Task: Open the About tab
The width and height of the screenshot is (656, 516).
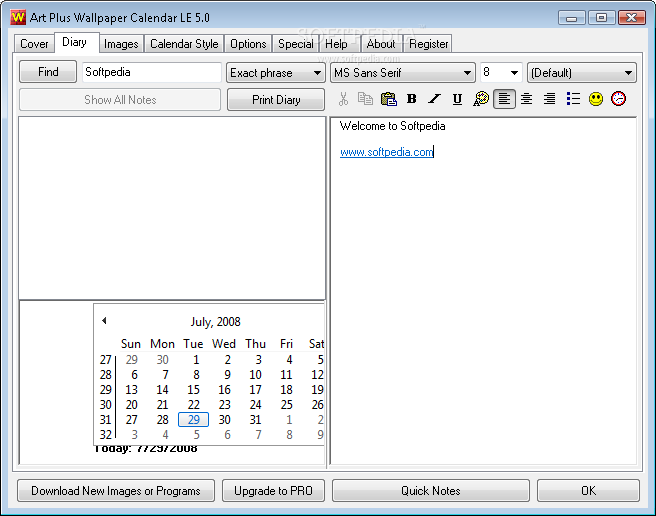Action: [x=381, y=44]
